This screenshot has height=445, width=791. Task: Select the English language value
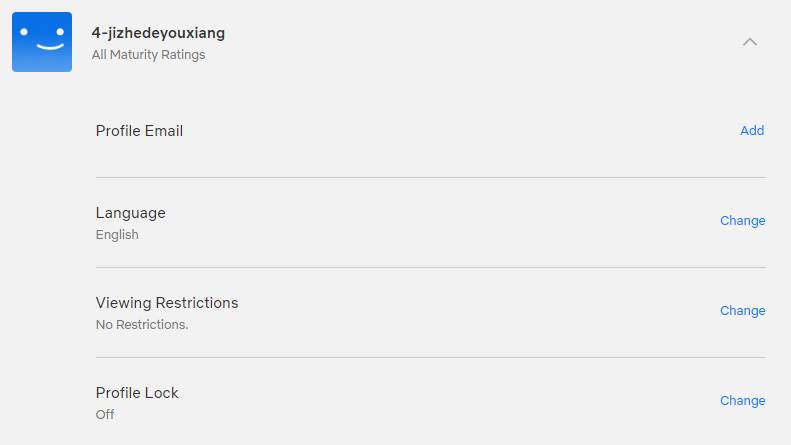point(117,235)
